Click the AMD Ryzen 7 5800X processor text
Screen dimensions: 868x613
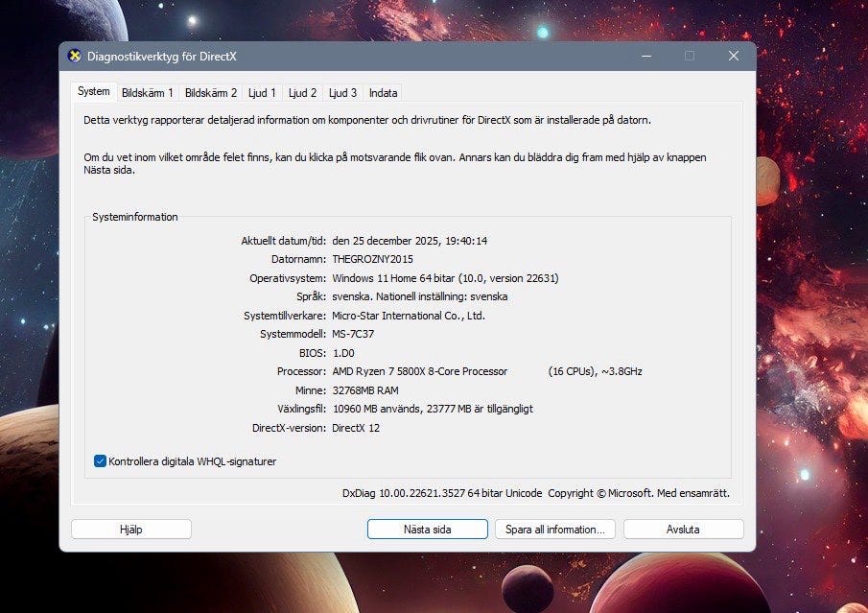click(420, 371)
